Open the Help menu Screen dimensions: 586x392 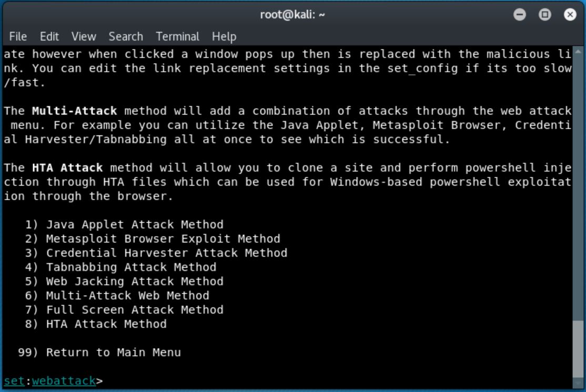pyautogui.click(x=224, y=37)
